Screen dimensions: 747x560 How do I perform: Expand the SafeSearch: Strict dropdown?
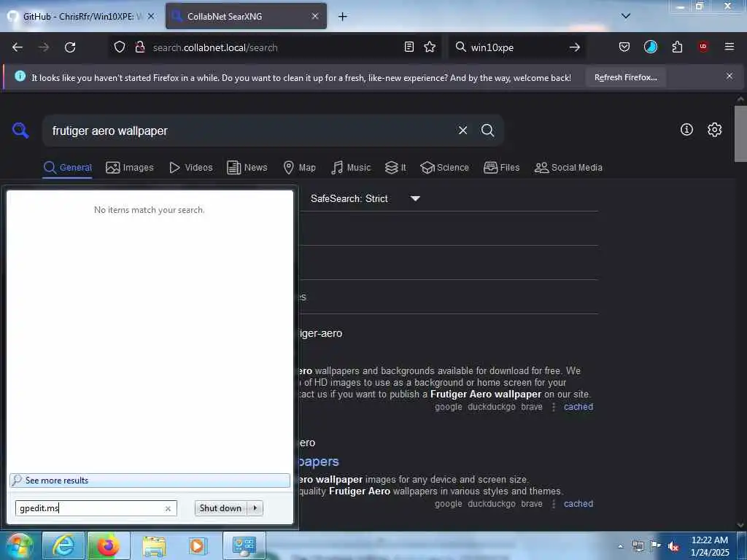pos(365,198)
